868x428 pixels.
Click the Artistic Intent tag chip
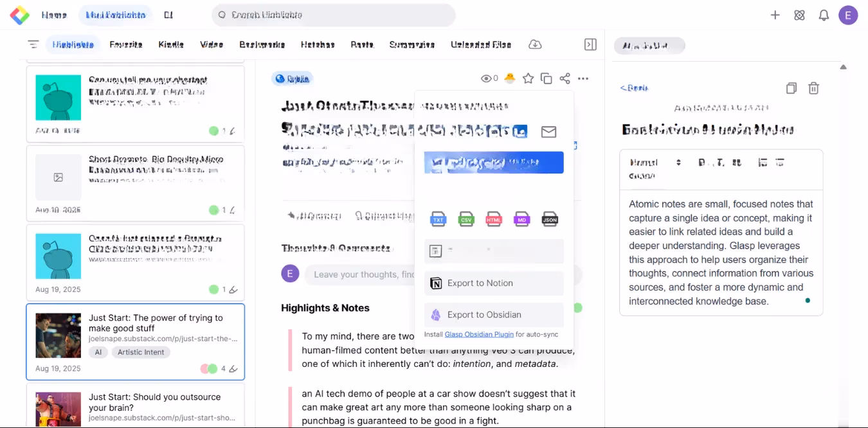pos(141,352)
